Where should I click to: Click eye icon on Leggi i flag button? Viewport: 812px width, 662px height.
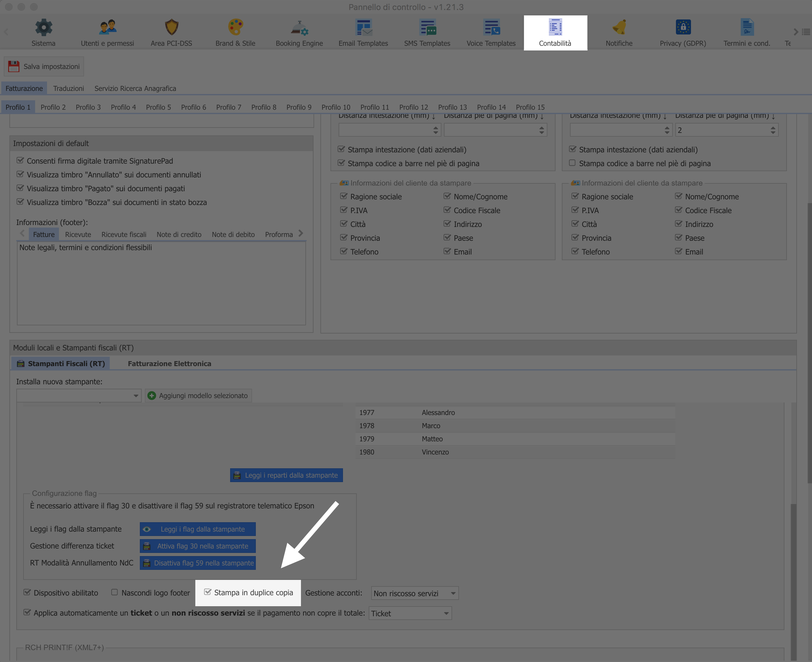(x=147, y=529)
